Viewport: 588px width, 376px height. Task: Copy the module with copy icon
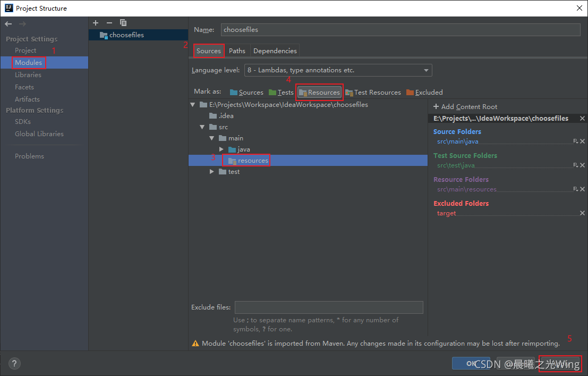pos(123,23)
